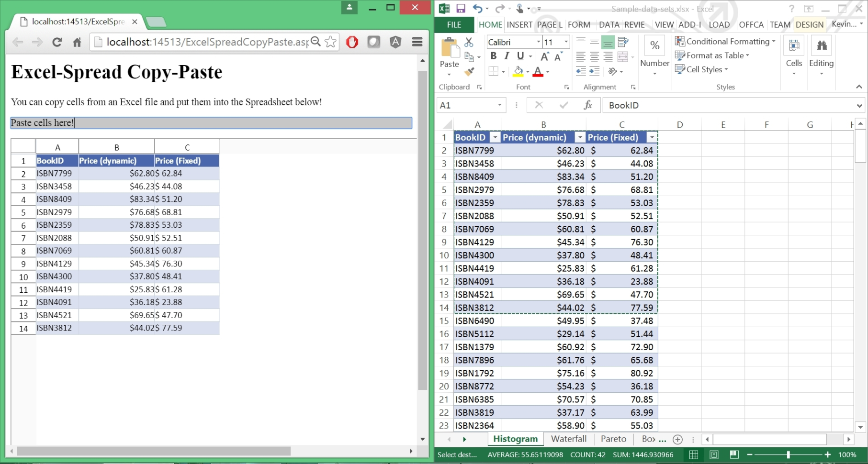This screenshot has width=868, height=464.
Task: Click the Insert Function fx icon
Action: pos(588,105)
